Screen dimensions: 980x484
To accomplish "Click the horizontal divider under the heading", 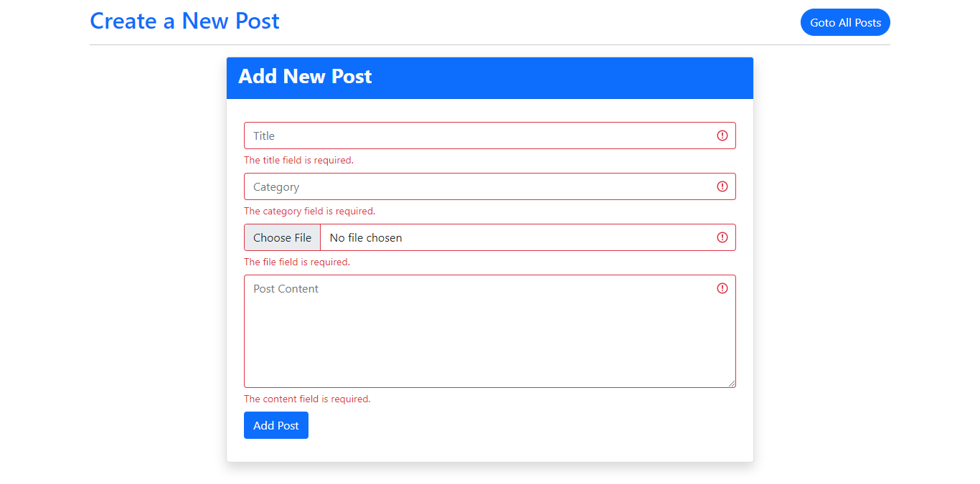I will point(490,44).
